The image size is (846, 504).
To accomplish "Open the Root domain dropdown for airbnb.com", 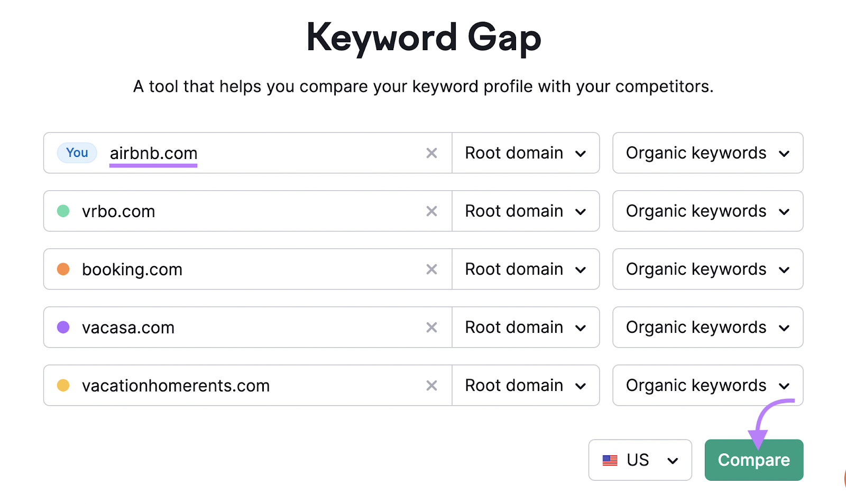I will 525,153.
